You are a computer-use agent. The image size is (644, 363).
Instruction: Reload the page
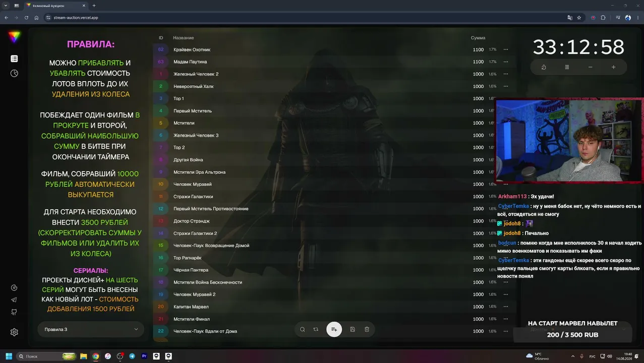click(x=26, y=17)
